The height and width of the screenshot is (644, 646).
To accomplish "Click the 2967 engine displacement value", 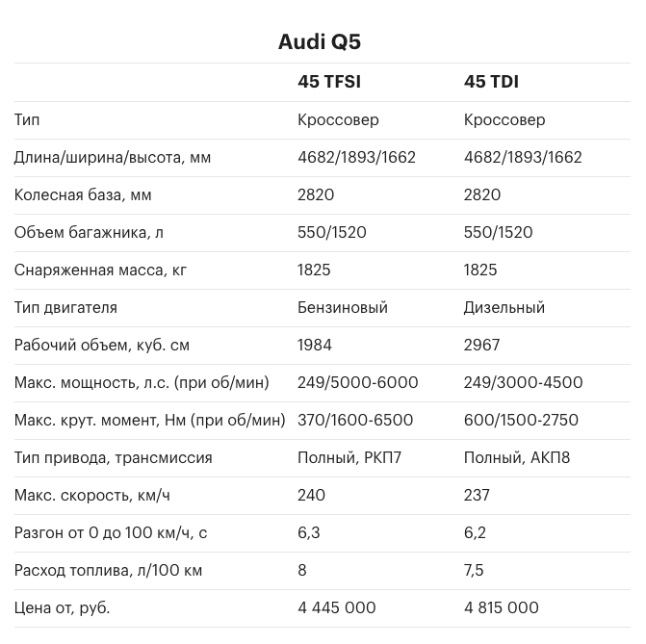I will click(481, 345).
